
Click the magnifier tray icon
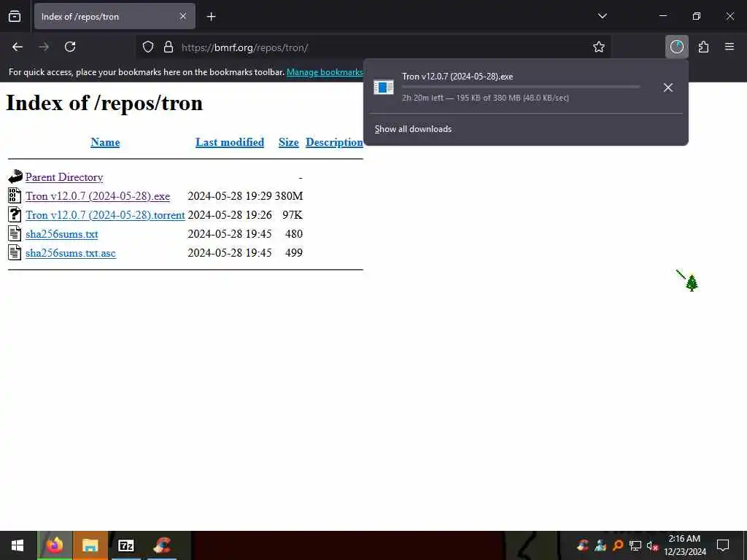tap(618, 545)
